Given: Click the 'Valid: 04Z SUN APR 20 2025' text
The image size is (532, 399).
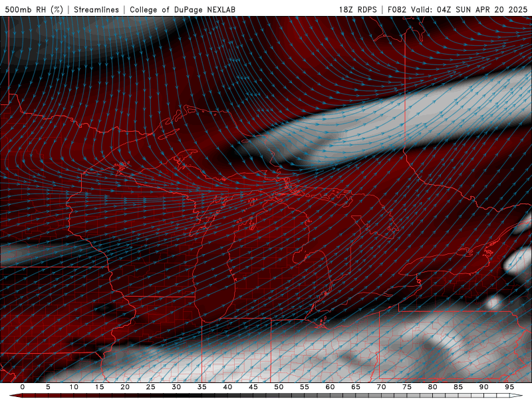Looking at the screenshot, I should coord(469,9).
